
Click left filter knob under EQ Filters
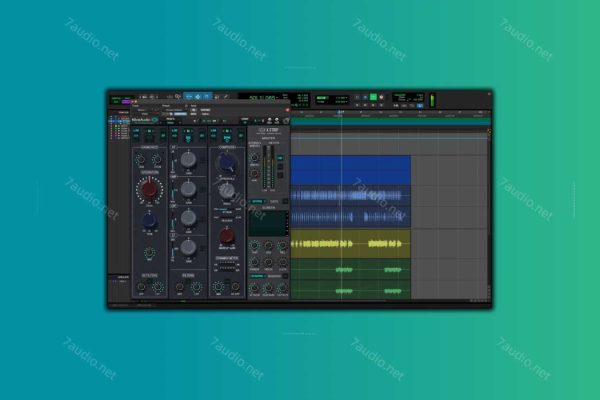pyautogui.click(x=180, y=287)
